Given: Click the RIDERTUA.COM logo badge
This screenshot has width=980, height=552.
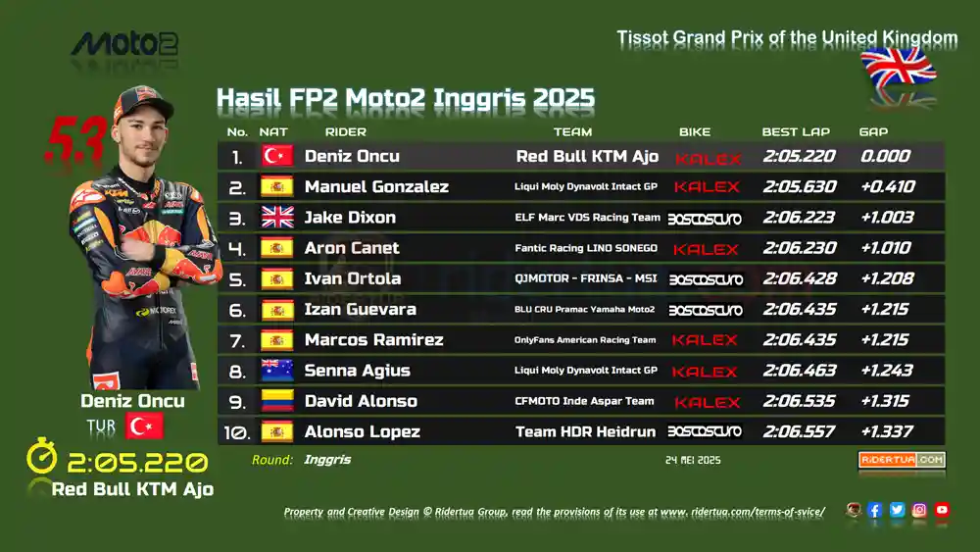Looking at the screenshot, I should (x=902, y=460).
